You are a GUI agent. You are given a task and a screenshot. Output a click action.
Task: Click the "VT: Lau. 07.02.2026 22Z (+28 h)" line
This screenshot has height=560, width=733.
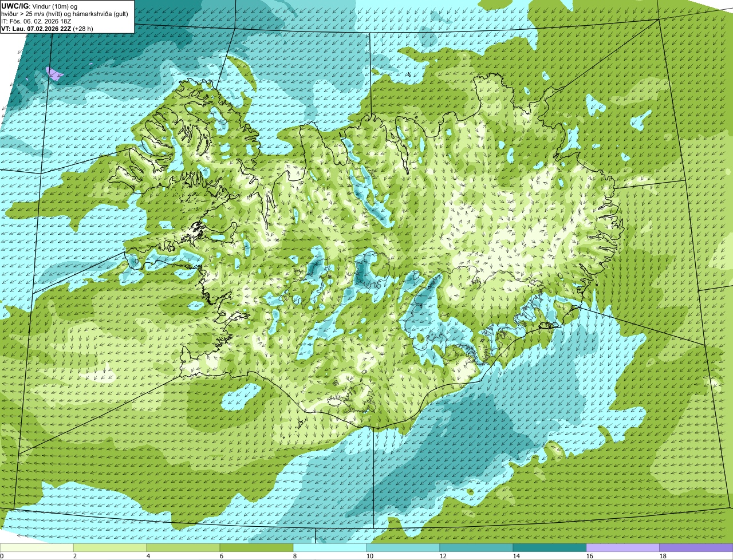(x=47, y=28)
